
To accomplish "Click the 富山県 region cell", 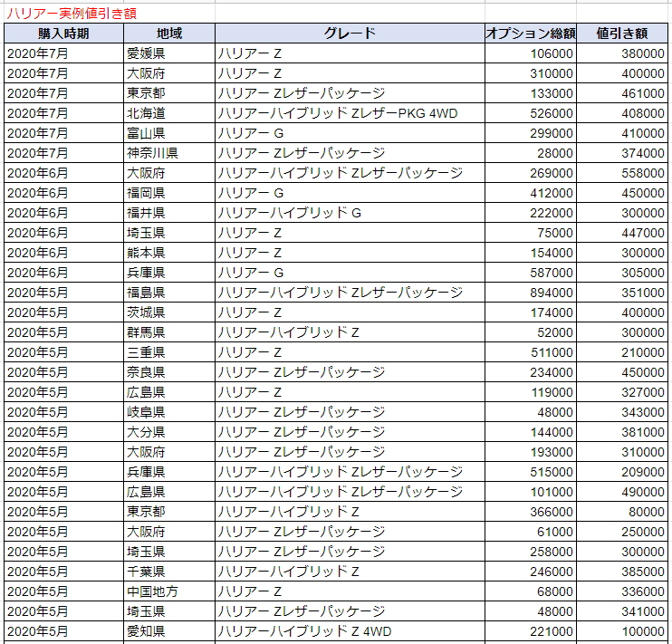I will [x=169, y=133].
